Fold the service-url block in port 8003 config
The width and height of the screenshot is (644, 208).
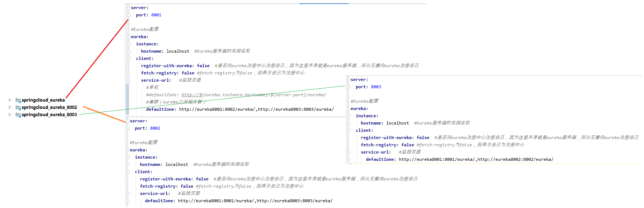pyautogui.click(x=348, y=152)
